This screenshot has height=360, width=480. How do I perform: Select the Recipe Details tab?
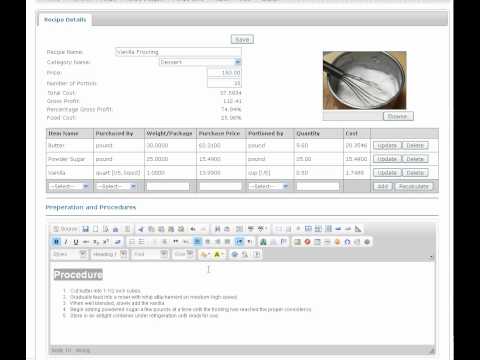(x=65, y=20)
